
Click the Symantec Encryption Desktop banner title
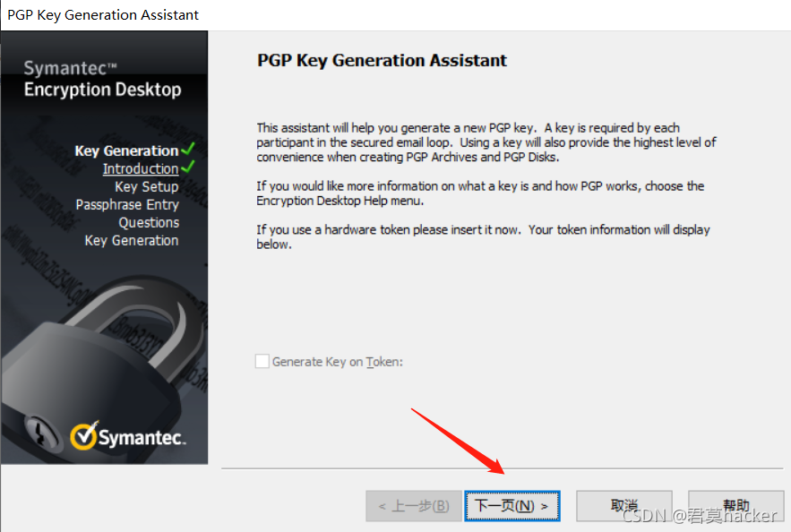[x=102, y=79]
